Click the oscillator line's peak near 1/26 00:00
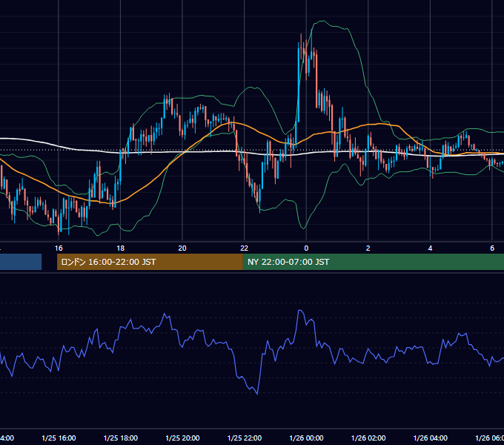Image resolution: width=504 pixels, height=445 pixels. 300,311
